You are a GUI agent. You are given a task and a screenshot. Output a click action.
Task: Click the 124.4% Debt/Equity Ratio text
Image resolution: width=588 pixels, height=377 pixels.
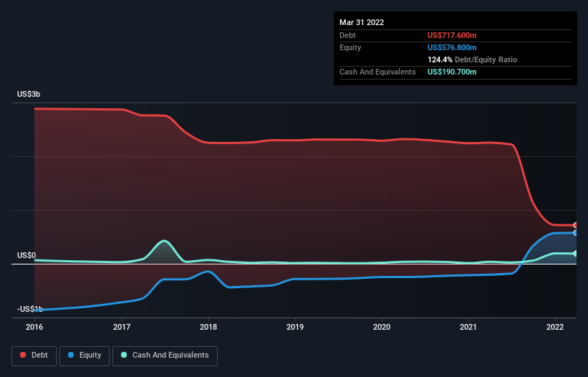[472, 59]
